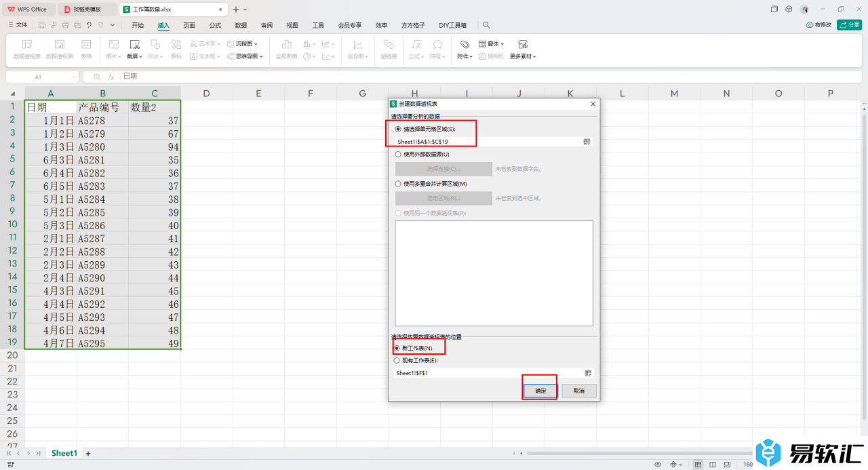868x470 pixels.
Task: Click the Sheet1!$F$1 location input field
Action: click(488, 373)
